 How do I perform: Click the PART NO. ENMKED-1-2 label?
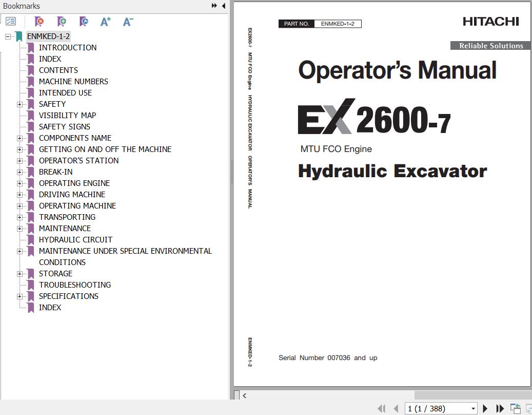click(x=320, y=24)
